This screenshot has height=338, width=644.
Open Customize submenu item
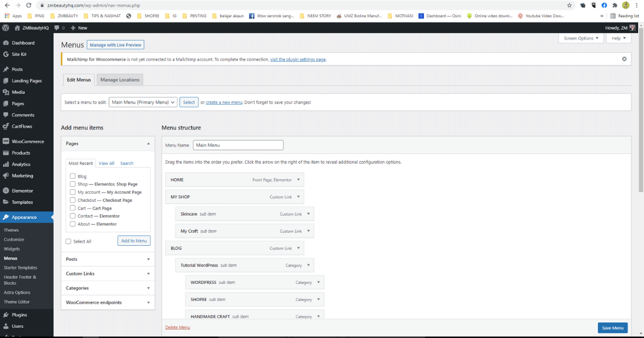(14, 239)
